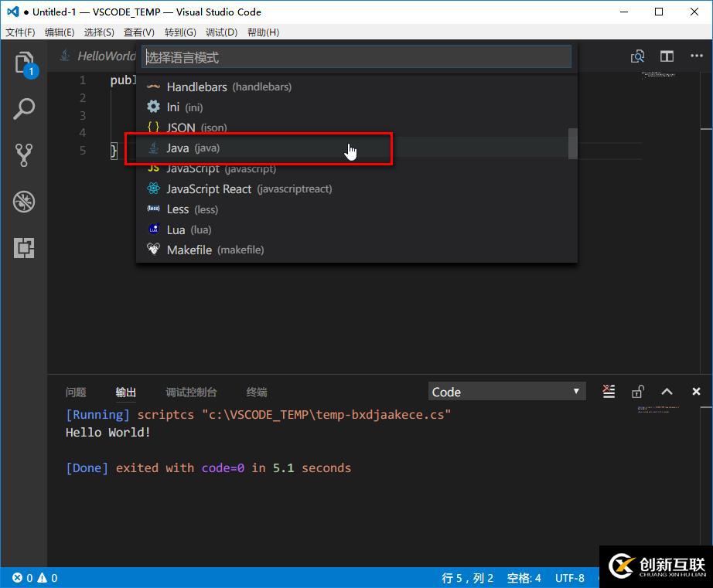
Task: Switch to the 问题 panel tab
Action: [x=76, y=393]
